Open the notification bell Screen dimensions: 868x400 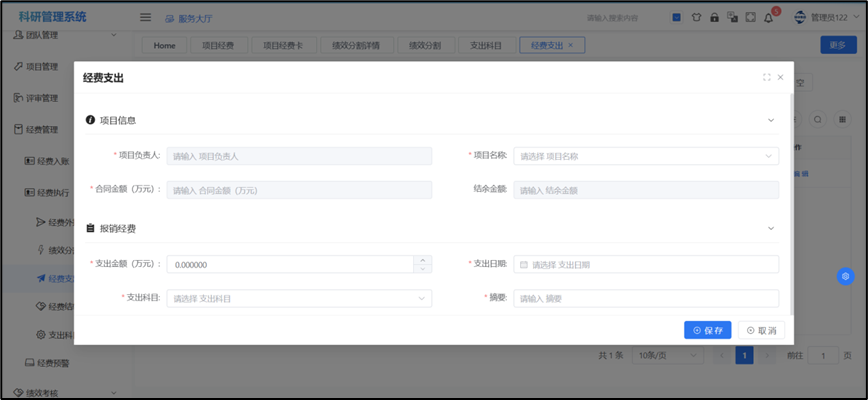pos(768,17)
